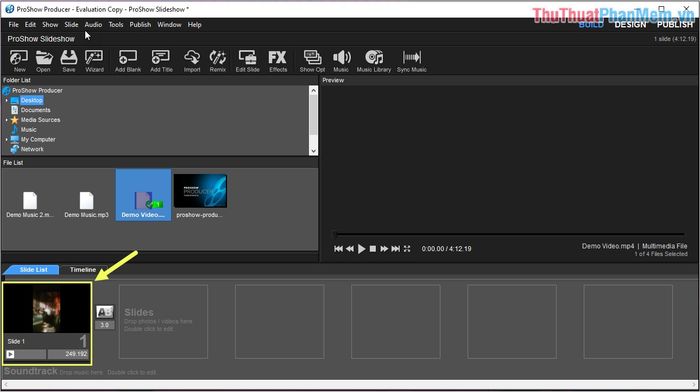Viewport: 700px width, 392px height.
Task: Open Show Opt settings
Action: click(x=312, y=61)
